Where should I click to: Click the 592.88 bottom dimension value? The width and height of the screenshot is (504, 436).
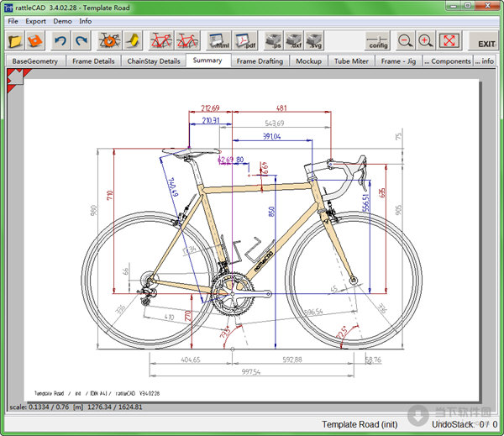pos(292,360)
